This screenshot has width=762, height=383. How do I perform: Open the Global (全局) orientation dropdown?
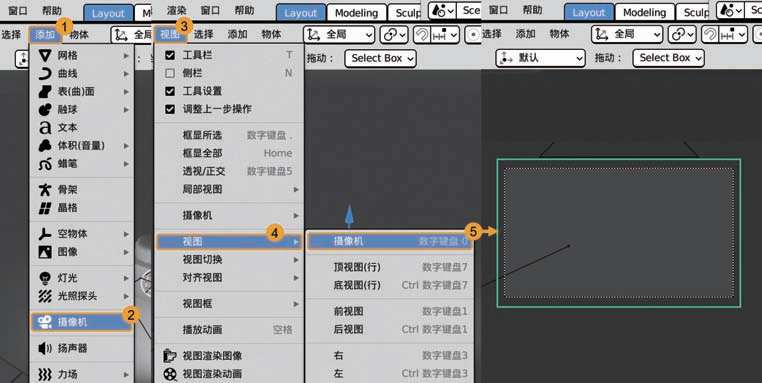(339, 35)
